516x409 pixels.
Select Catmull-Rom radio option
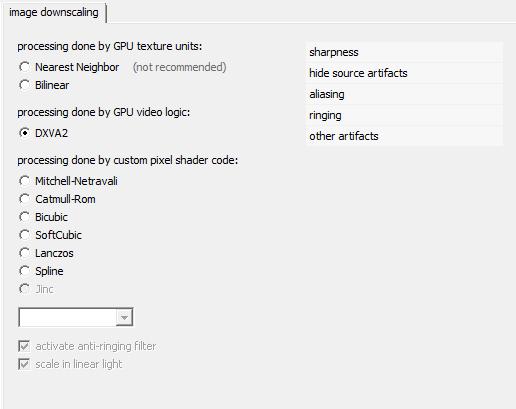24,199
